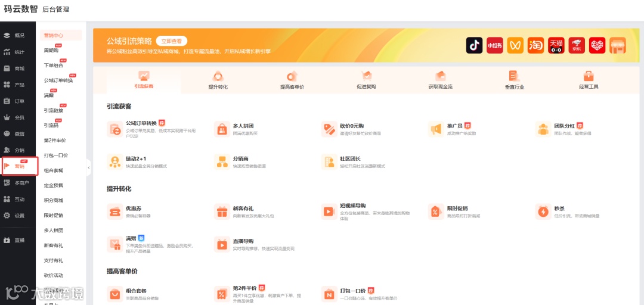
Task: Select 周期购 in the submenu
Action: [x=51, y=51]
